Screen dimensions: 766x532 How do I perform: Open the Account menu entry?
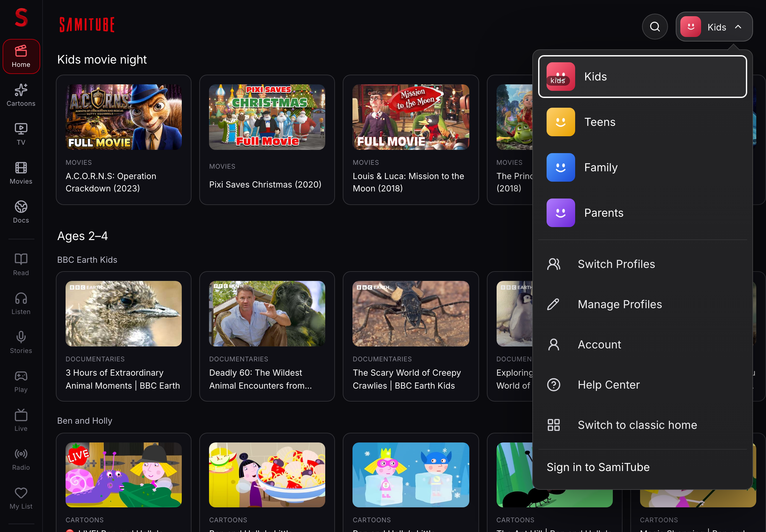(x=642, y=344)
